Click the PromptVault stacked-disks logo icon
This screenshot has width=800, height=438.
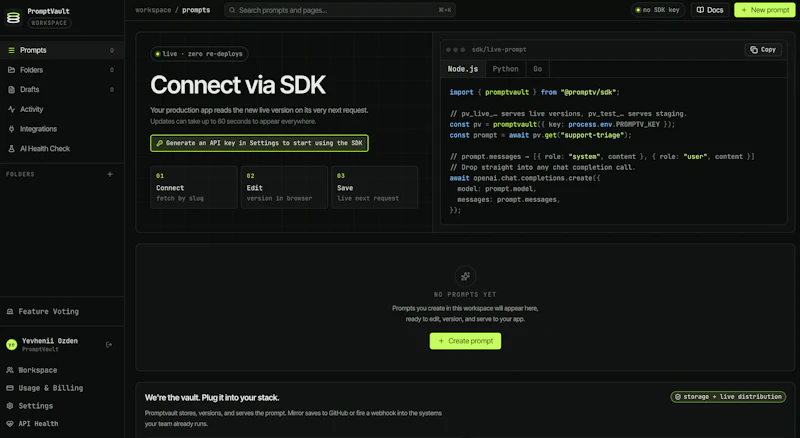click(13, 17)
